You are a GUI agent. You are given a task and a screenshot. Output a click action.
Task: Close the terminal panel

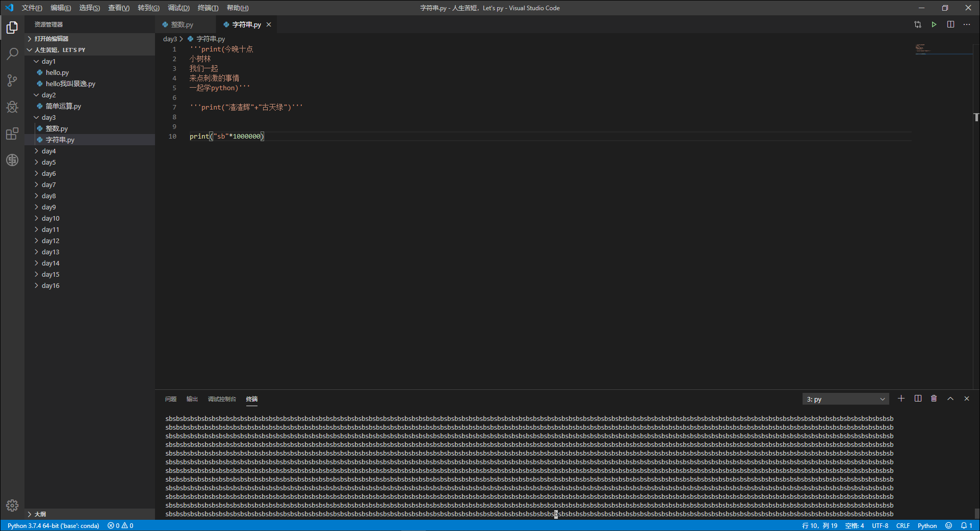click(x=967, y=399)
